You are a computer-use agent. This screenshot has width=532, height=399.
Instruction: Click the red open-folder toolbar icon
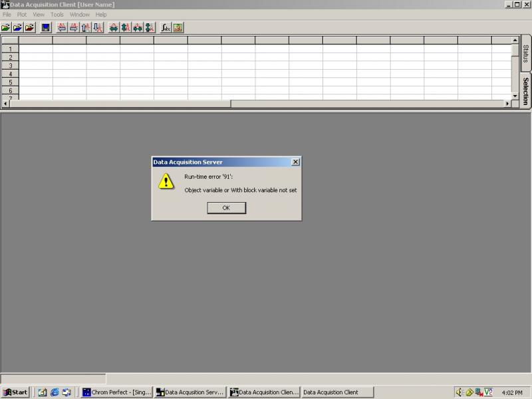point(30,27)
